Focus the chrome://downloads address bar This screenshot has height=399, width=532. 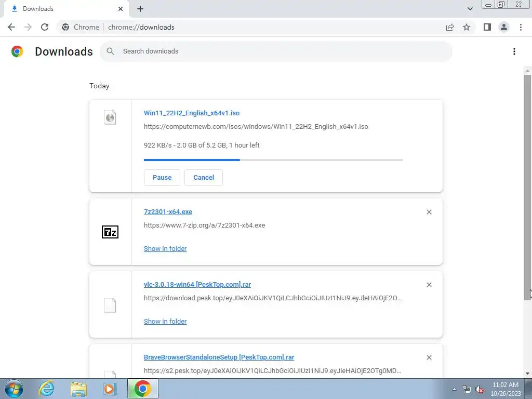[x=141, y=27]
